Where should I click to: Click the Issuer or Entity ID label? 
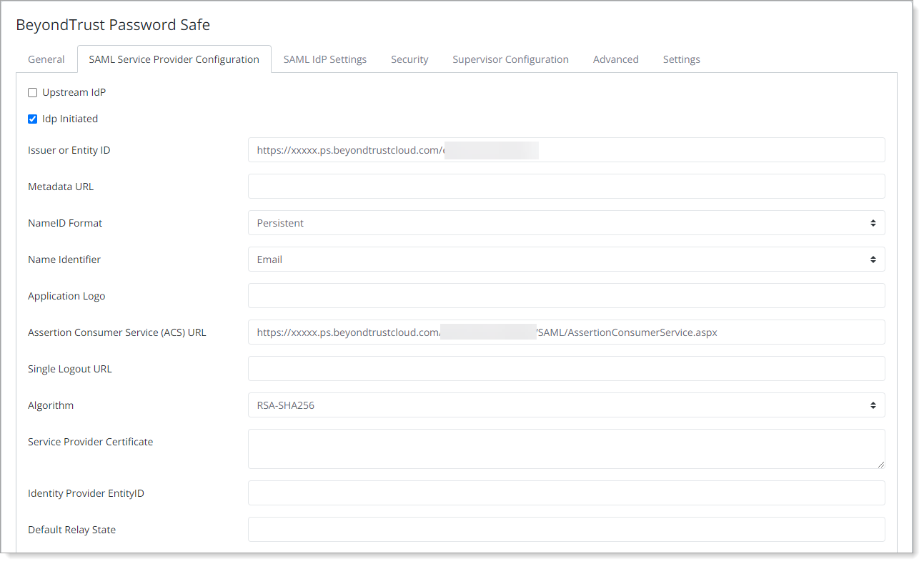(x=69, y=150)
